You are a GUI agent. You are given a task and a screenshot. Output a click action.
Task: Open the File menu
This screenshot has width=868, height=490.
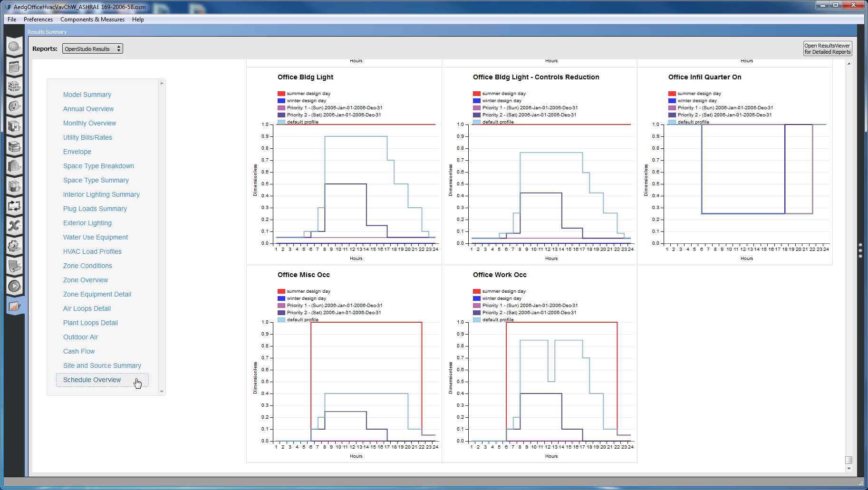[x=12, y=19]
